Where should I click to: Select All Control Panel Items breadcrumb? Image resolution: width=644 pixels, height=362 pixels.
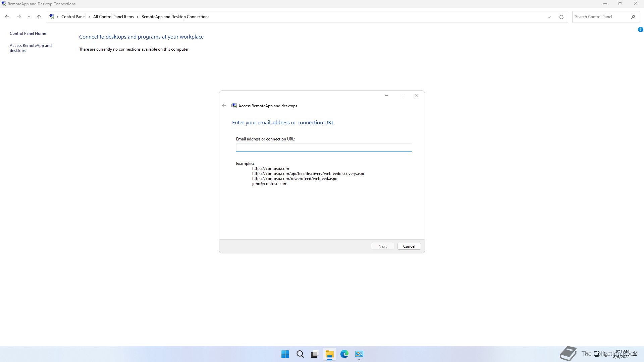pos(113,17)
